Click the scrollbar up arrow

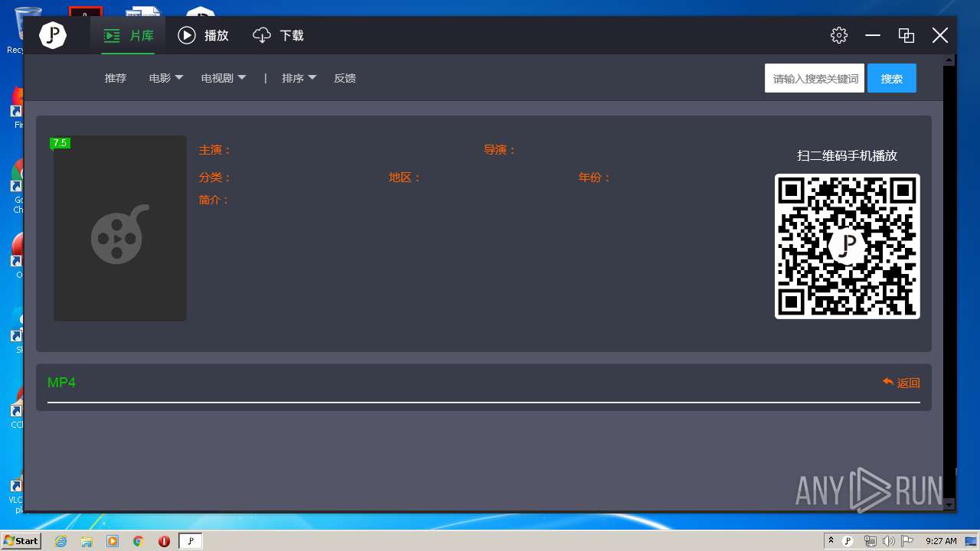click(x=949, y=60)
